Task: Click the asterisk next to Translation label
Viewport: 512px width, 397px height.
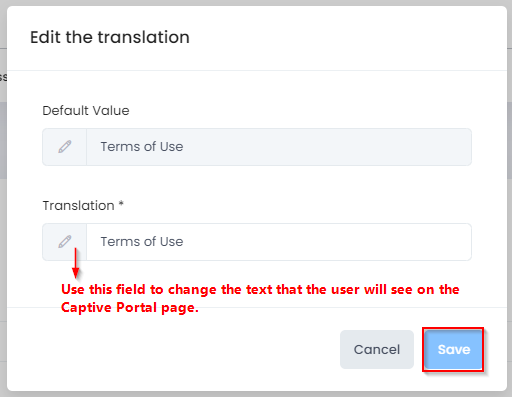Action: click(x=121, y=204)
